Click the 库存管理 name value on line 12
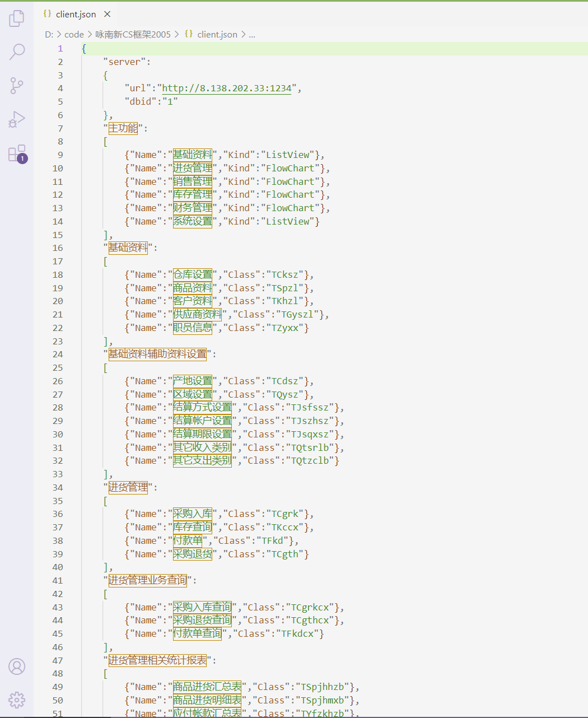Screen dimensions: 588x718 pos(193,194)
